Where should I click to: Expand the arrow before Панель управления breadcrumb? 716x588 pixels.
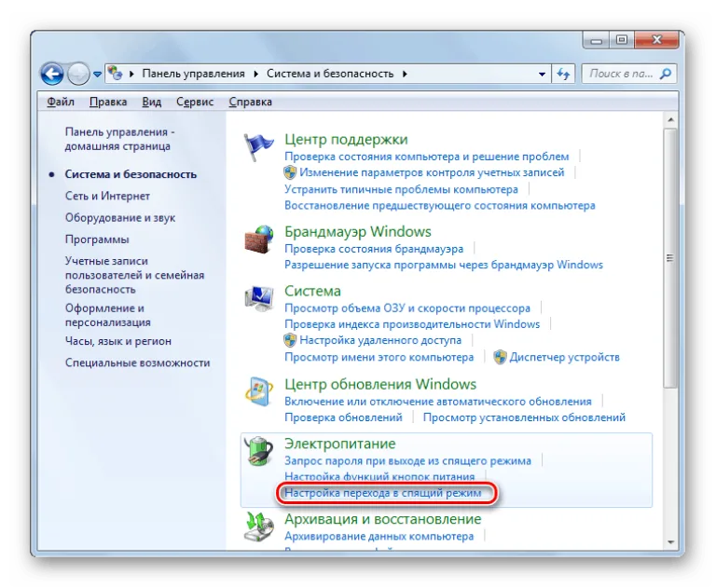(x=132, y=74)
